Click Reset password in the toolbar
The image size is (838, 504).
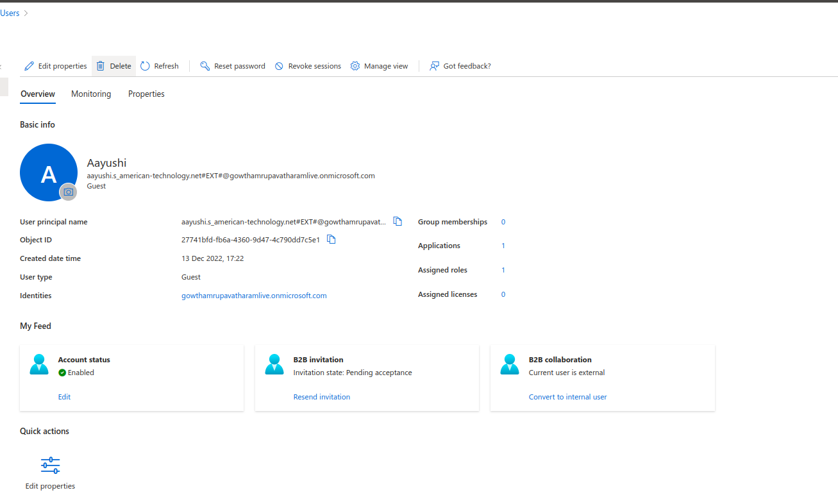click(233, 66)
